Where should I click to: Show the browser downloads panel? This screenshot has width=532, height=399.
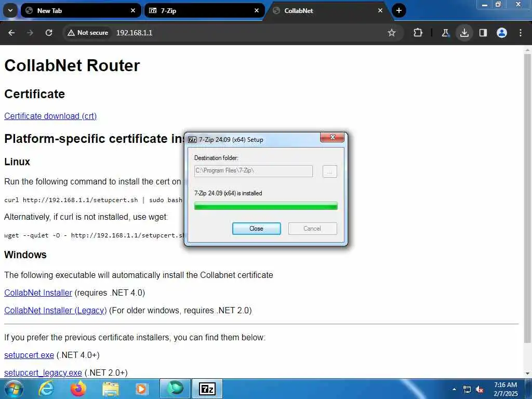point(464,33)
